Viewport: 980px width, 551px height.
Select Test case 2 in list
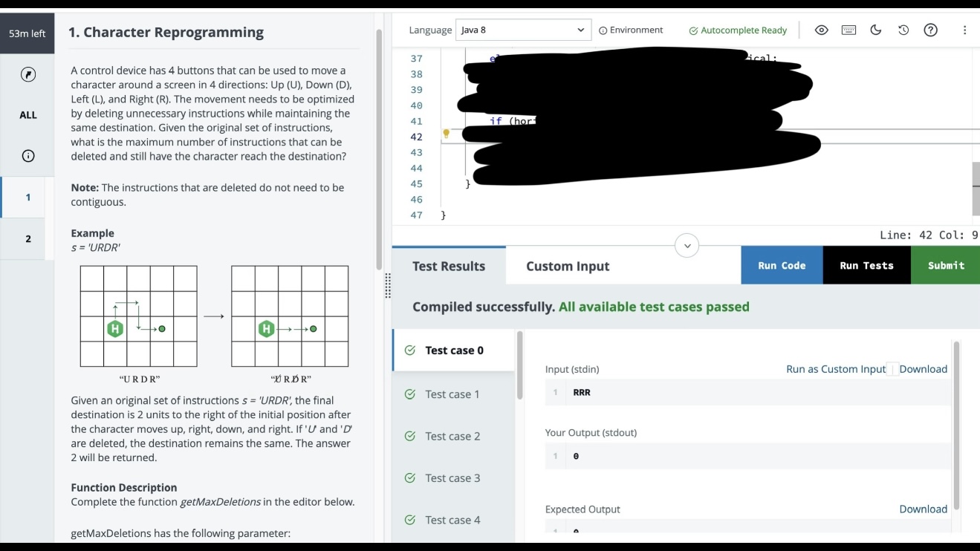(453, 437)
